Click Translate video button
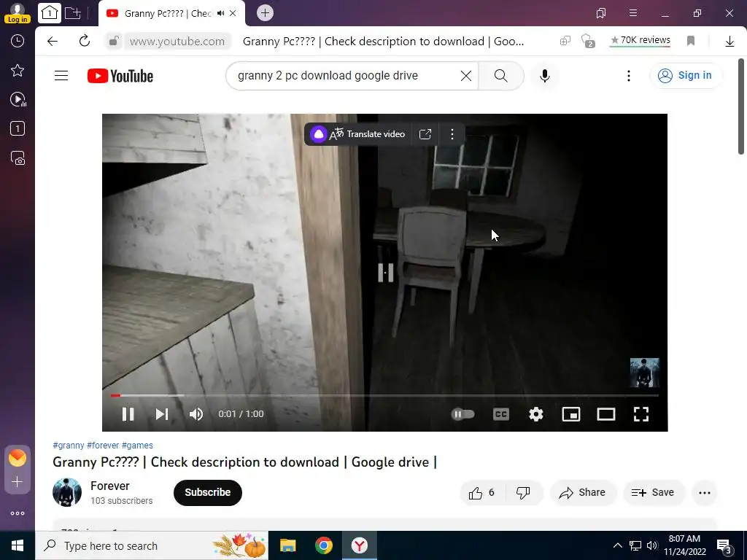Screen dimensions: 747x560 pyautogui.click(x=357, y=134)
